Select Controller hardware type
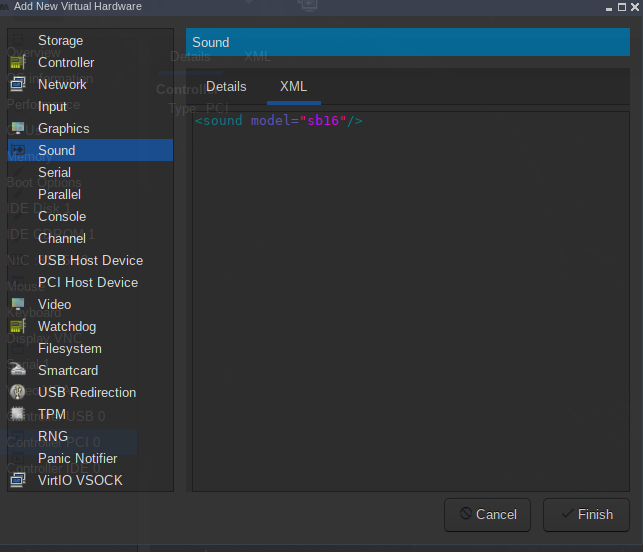The width and height of the screenshot is (643, 552). (x=90, y=62)
